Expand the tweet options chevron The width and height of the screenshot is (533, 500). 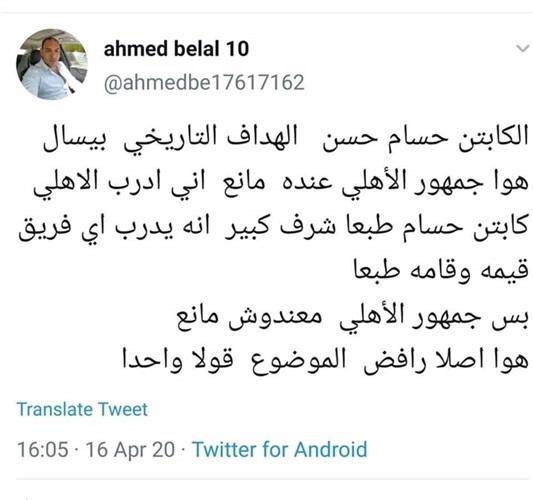[522, 49]
